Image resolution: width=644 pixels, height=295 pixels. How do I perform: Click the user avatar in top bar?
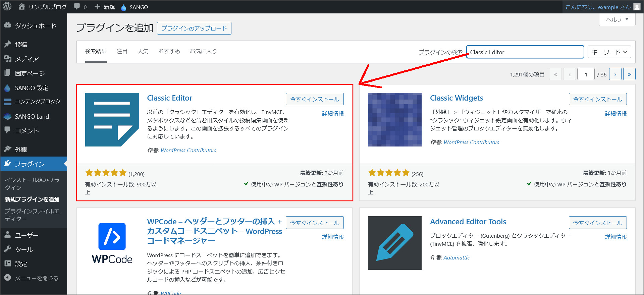tap(637, 7)
